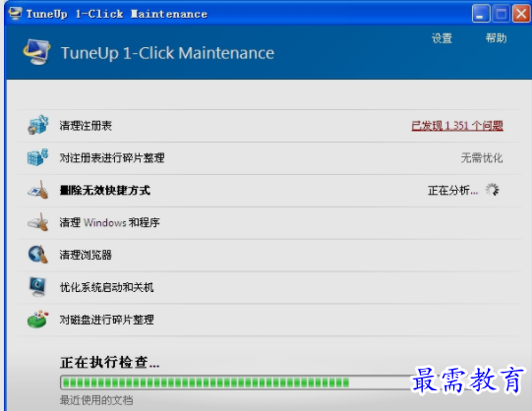
Task: Click the registry cleaning icon
Action: [38, 125]
